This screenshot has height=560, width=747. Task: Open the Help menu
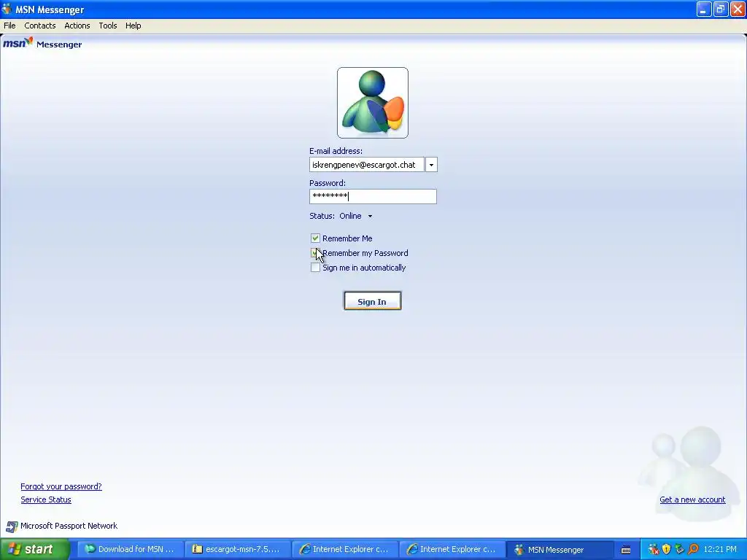pos(133,26)
